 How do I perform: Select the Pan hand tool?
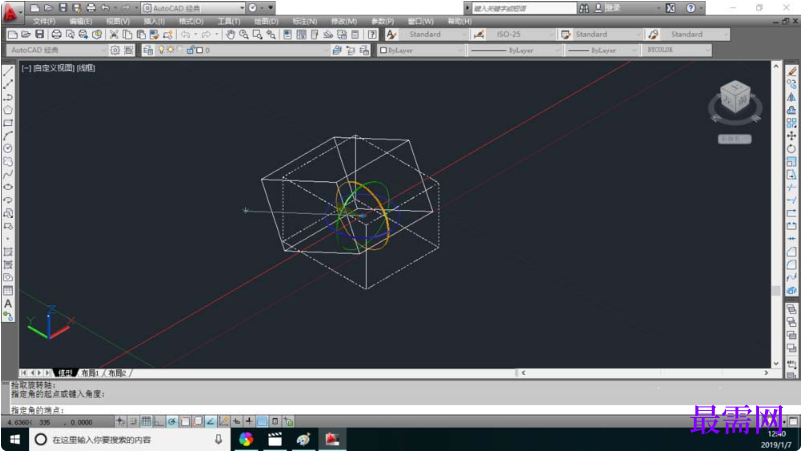[x=230, y=34]
